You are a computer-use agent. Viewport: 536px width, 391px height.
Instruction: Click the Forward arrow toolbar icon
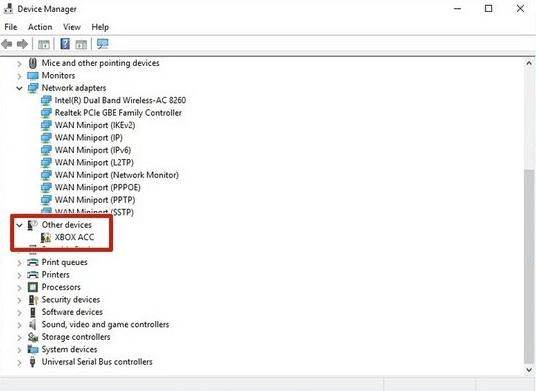[22, 44]
